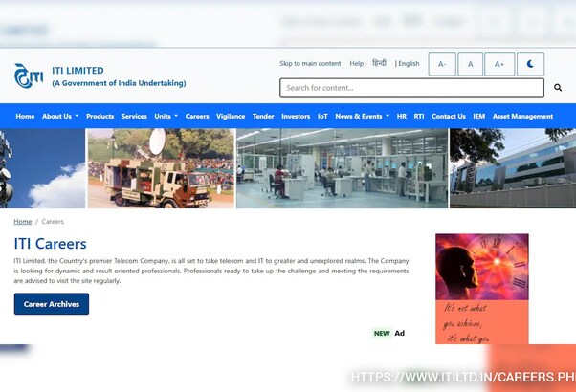Click the Home breadcrumb link

(x=22, y=222)
